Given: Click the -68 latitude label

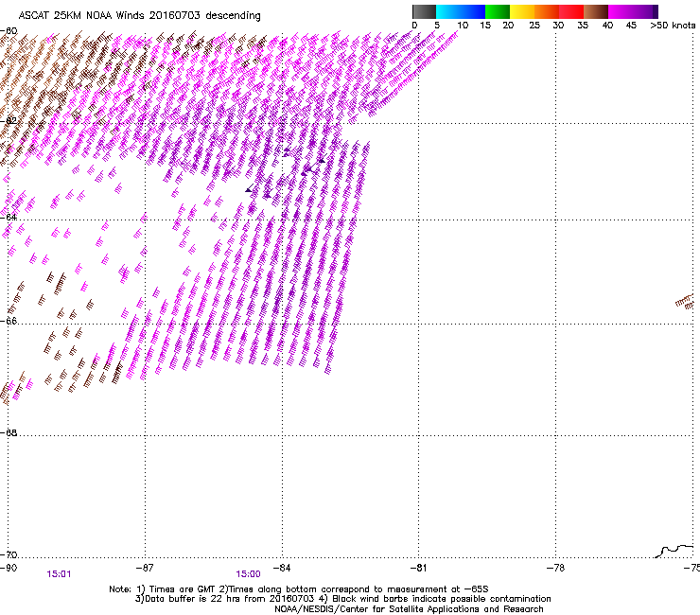Looking at the screenshot, I should [x=9, y=432].
